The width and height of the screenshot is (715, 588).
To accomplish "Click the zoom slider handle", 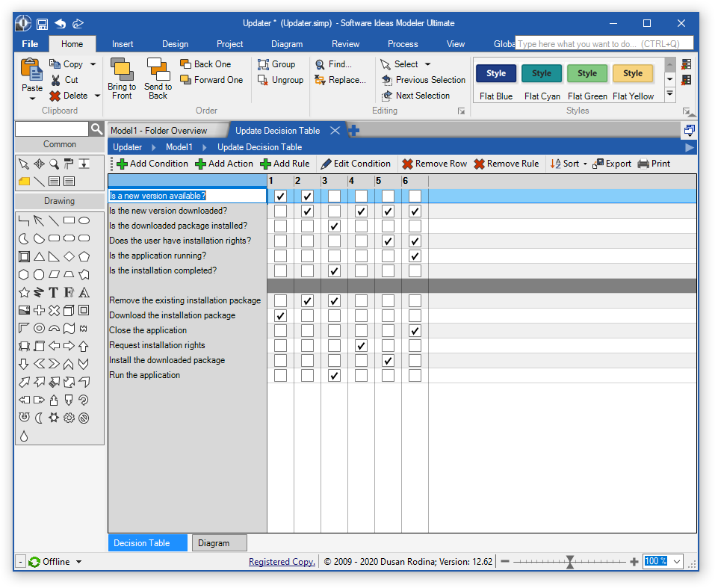I will point(570,562).
